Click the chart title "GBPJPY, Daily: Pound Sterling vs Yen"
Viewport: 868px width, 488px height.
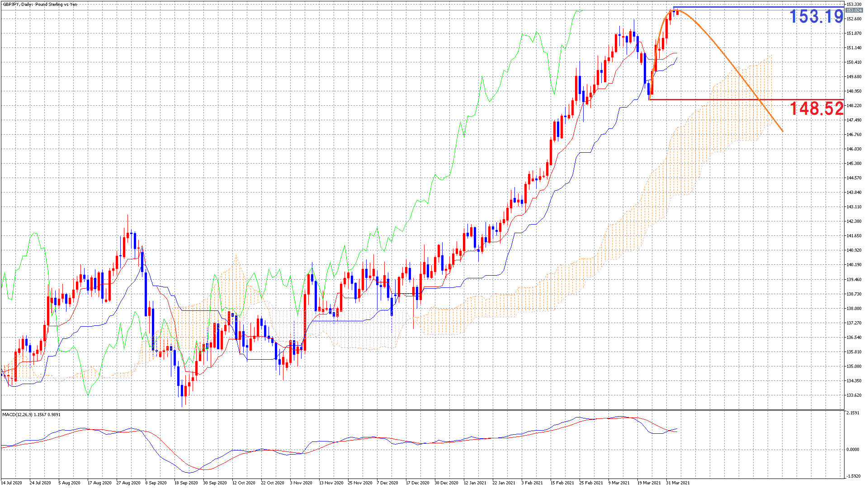pos(40,5)
